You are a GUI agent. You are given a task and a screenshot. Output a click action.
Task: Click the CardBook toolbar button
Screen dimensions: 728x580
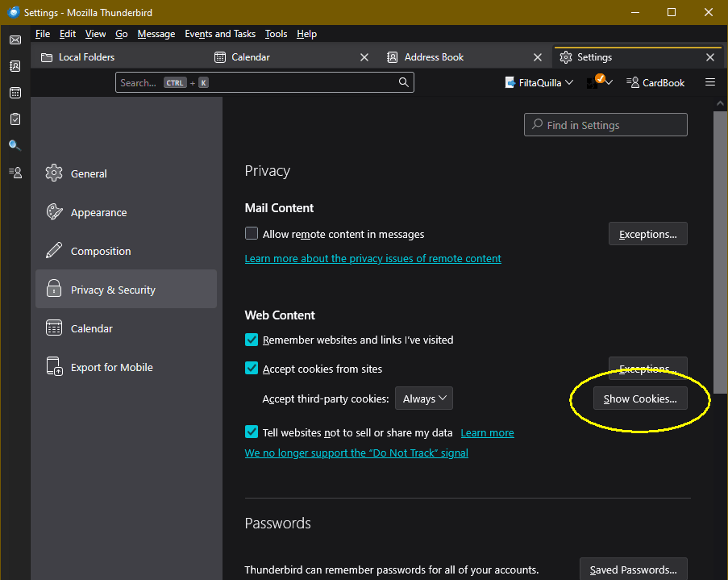coord(655,82)
